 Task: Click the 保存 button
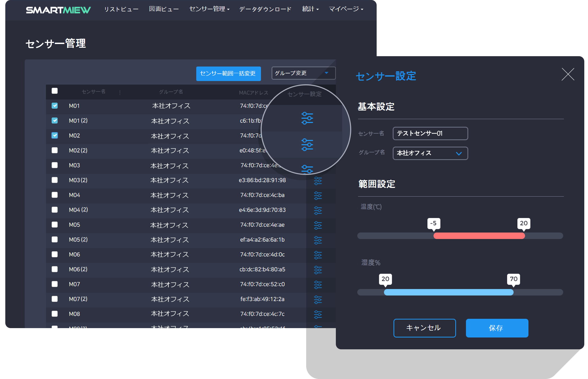[497, 328]
